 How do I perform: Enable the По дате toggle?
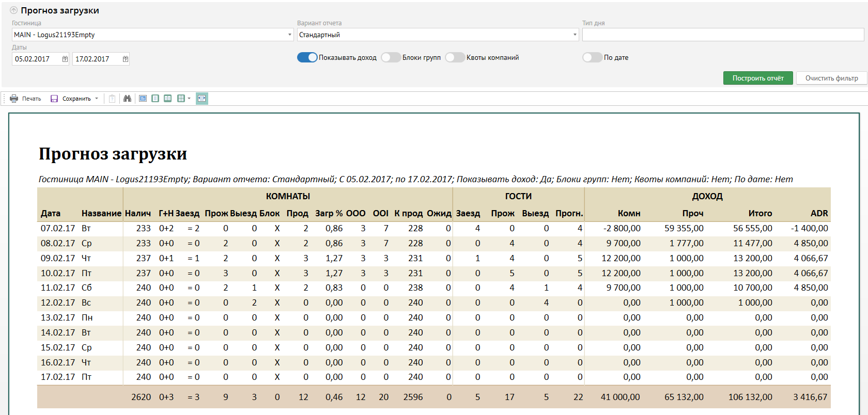tap(592, 57)
